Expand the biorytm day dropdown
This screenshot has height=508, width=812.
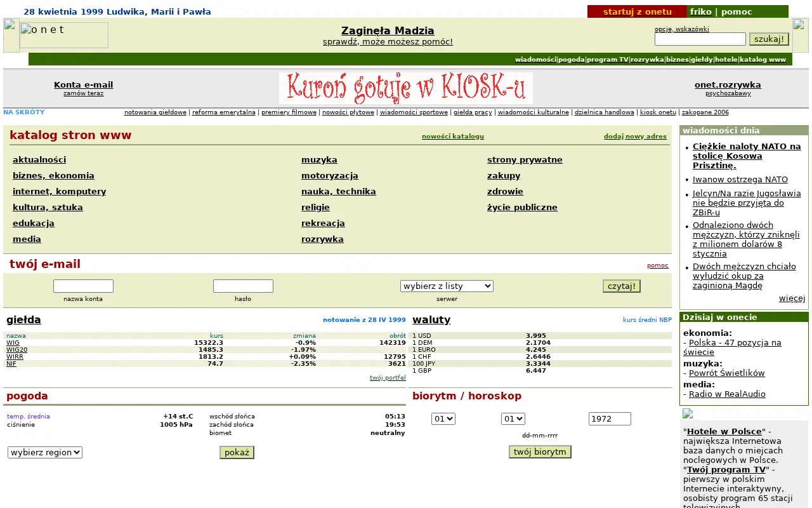pos(443,418)
